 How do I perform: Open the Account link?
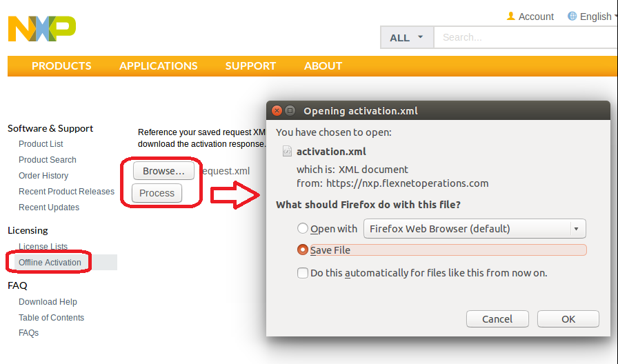coord(536,17)
